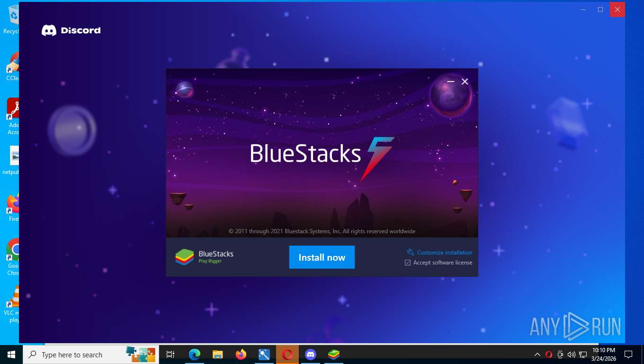
Task: Uncheck the Accept software license checkbox
Action: tap(408, 263)
